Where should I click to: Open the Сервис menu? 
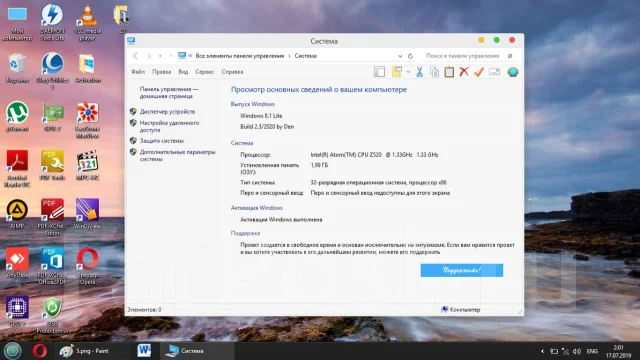(x=204, y=72)
